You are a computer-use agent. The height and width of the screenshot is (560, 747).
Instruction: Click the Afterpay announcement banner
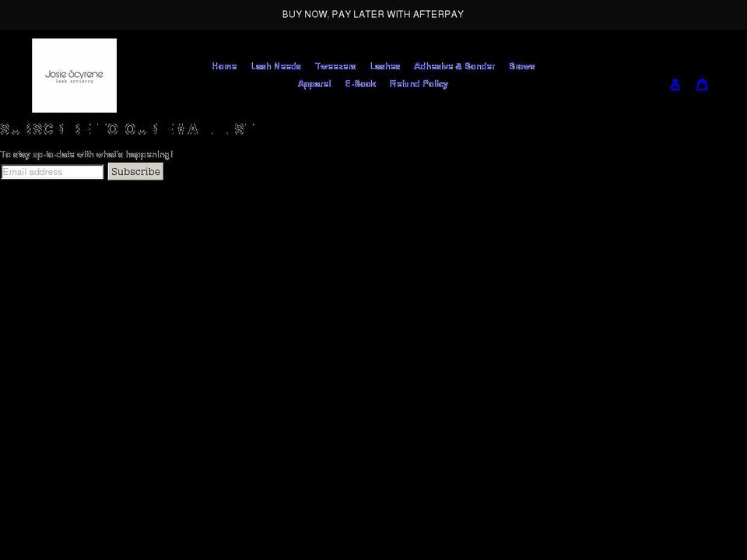coord(373,14)
